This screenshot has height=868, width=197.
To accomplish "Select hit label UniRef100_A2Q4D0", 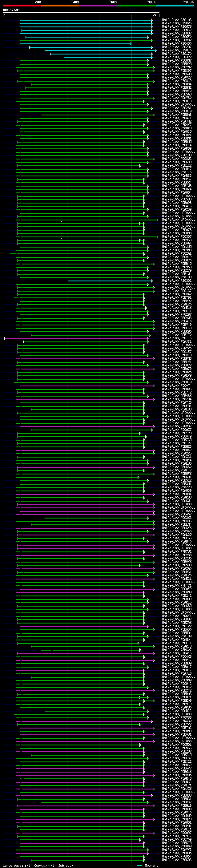I will coord(177,43).
